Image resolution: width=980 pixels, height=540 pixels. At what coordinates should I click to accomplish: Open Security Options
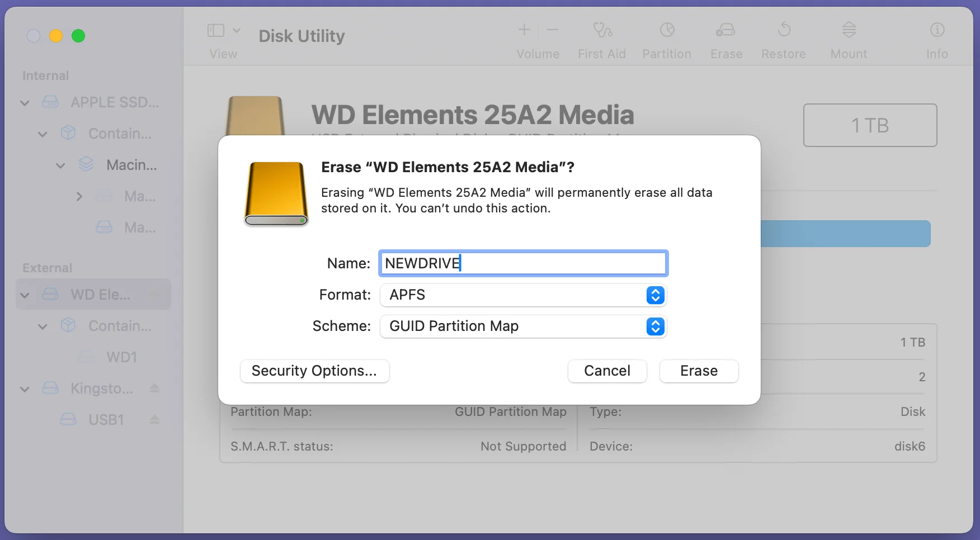[x=314, y=371]
